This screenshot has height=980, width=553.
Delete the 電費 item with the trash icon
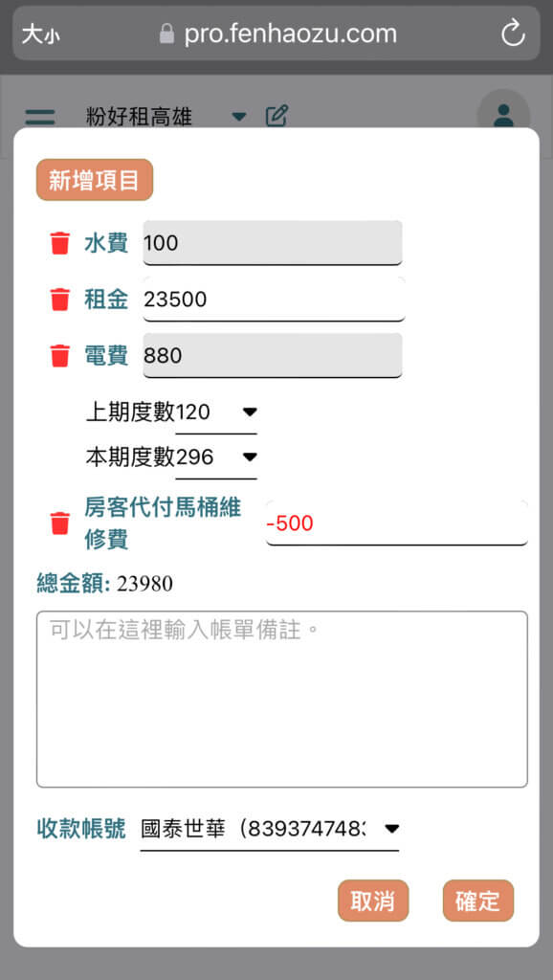(x=60, y=356)
